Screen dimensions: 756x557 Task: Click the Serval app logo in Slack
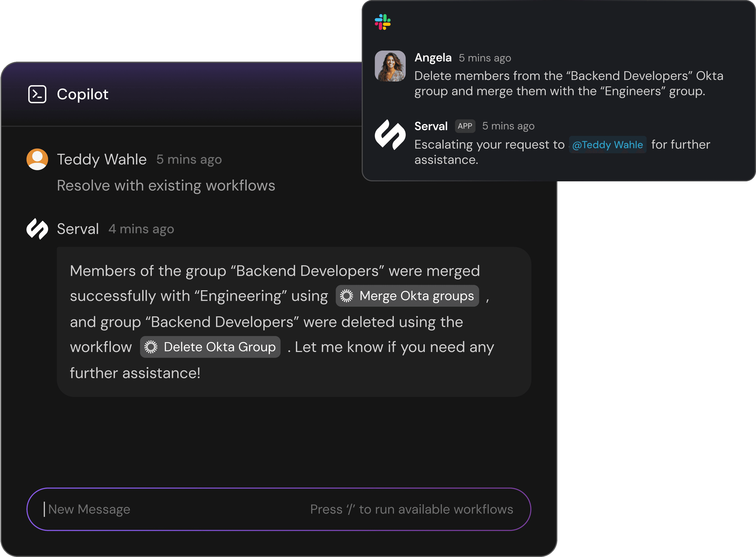coord(390,135)
